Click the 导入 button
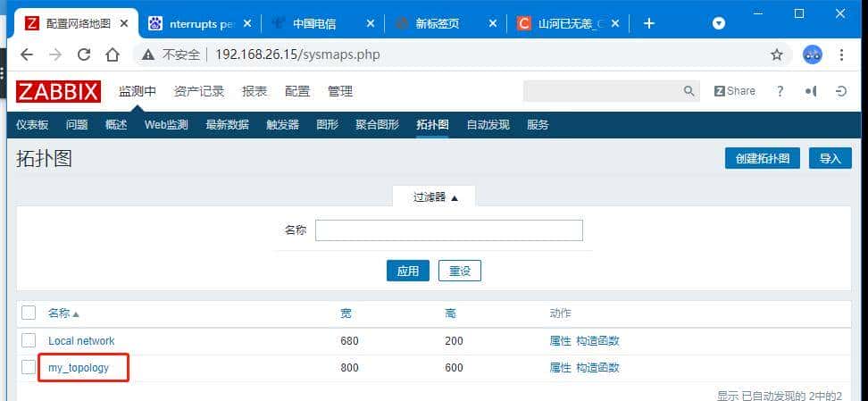Image resolution: width=868 pixels, height=401 pixels. tap(830, 158)
